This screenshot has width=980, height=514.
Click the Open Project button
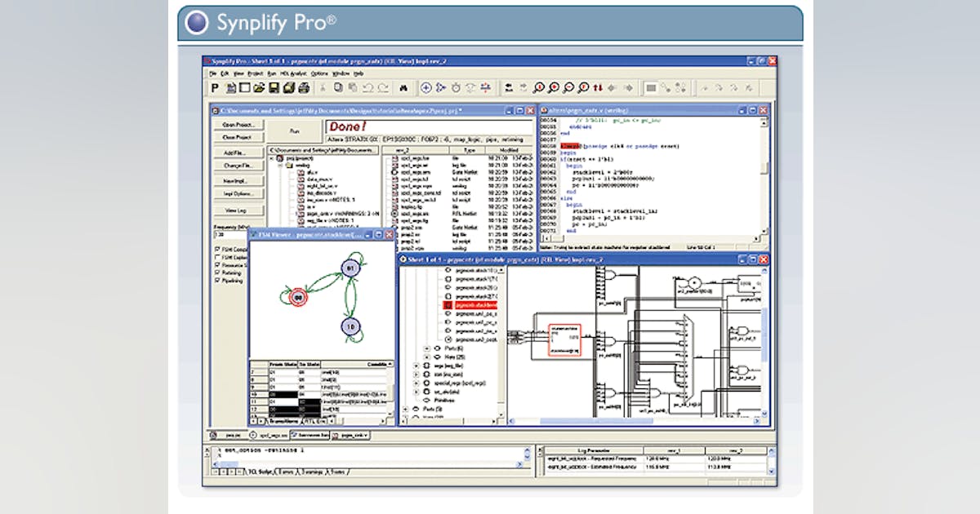coord(238,125)
